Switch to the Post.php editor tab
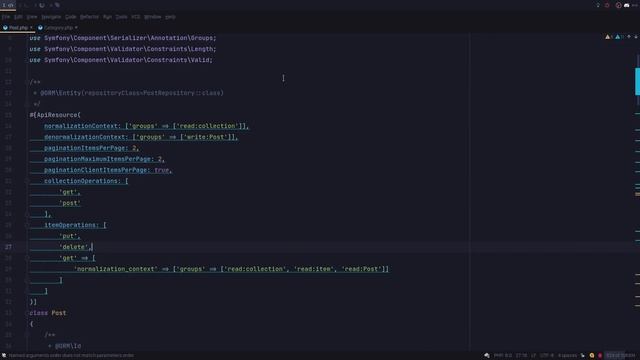 coord(18,28)
